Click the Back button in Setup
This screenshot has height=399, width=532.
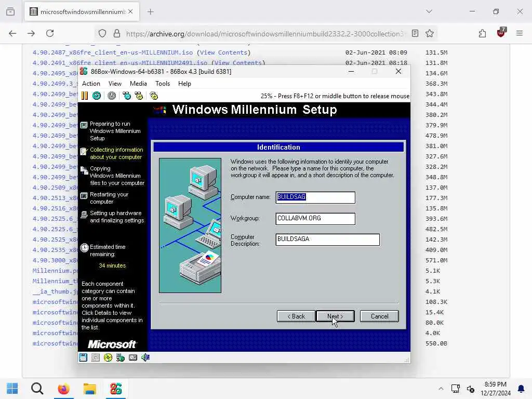point(296,316)
